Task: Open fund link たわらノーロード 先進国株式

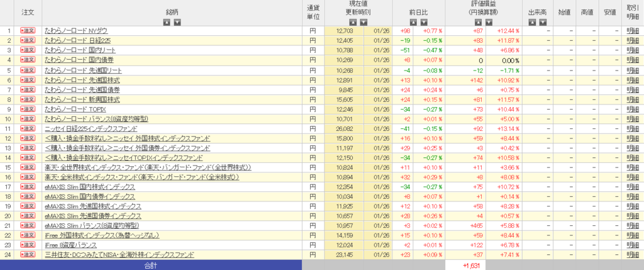Action: [82, 80]
